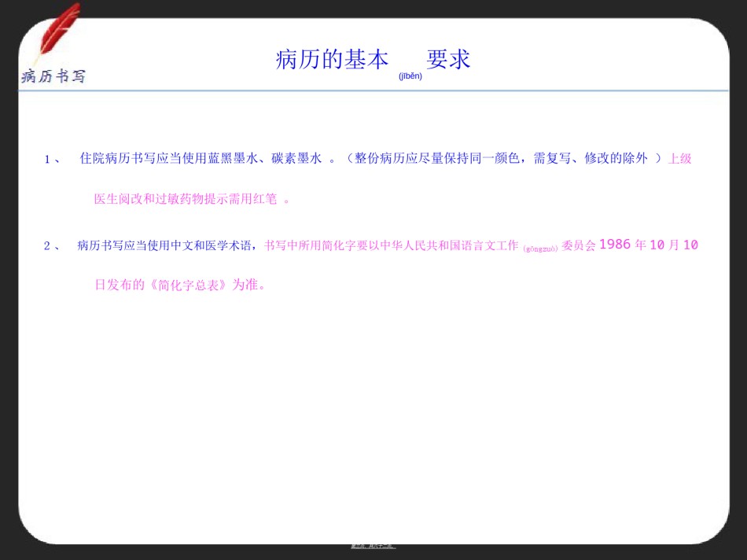This screenshot has height=560, width=747.
Task: Select the date text 1986 年 10 月 10
Action: tap(649, 245)
